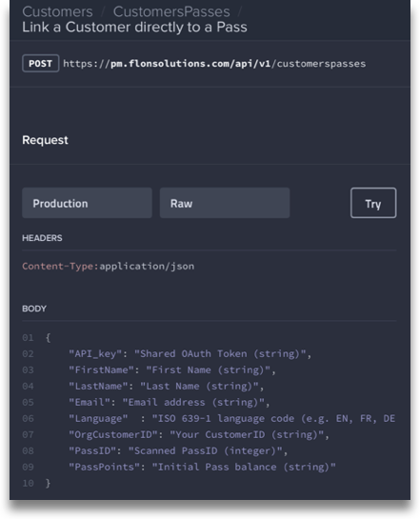Select the customerspasses endpoint URL
The image size is (420, 519).
(214, 64)
